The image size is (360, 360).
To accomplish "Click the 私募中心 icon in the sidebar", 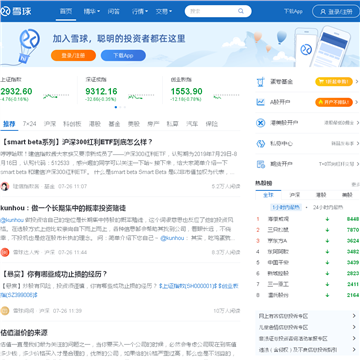I will (260, 143).
